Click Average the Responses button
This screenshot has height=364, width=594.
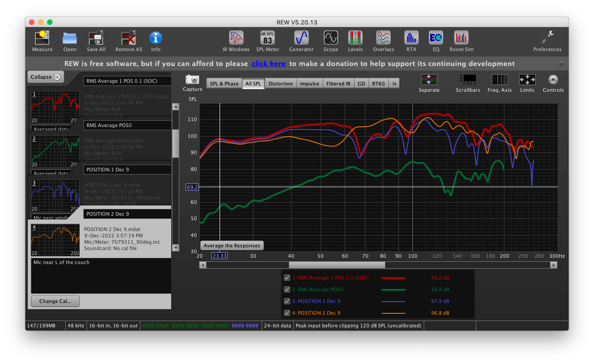pos(232,246)
